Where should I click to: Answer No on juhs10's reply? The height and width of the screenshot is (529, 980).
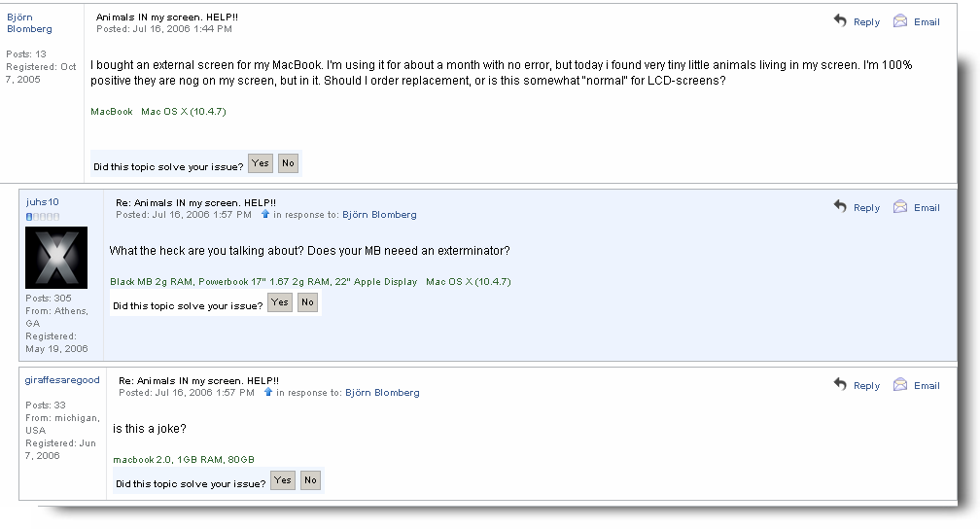click(x=307, y=302)
